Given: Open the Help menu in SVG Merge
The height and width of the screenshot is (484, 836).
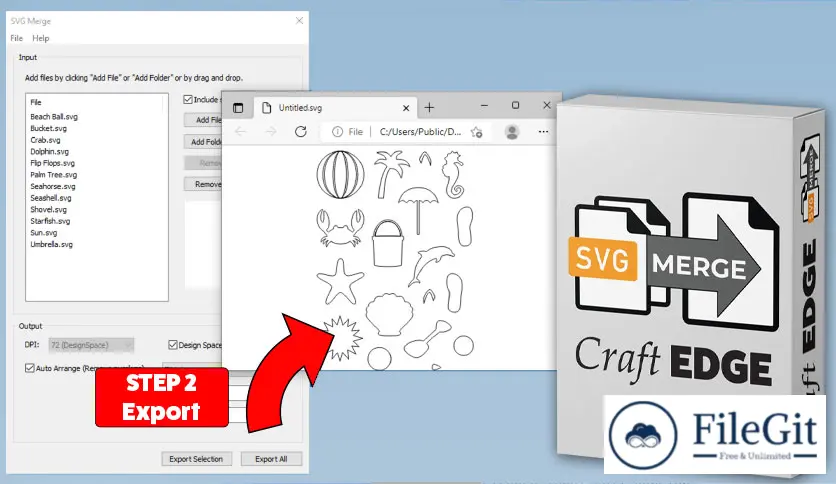Looking at the screenshot, I should point(41,38).
